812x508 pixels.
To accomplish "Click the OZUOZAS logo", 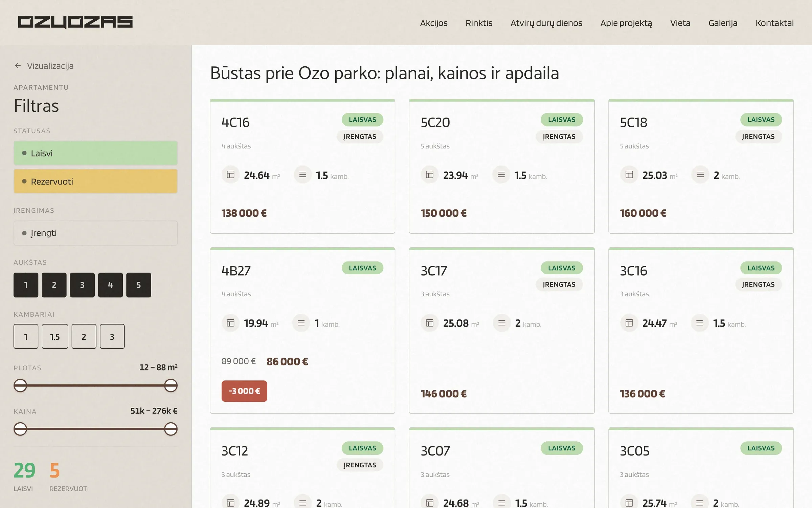I will point(75,22).
